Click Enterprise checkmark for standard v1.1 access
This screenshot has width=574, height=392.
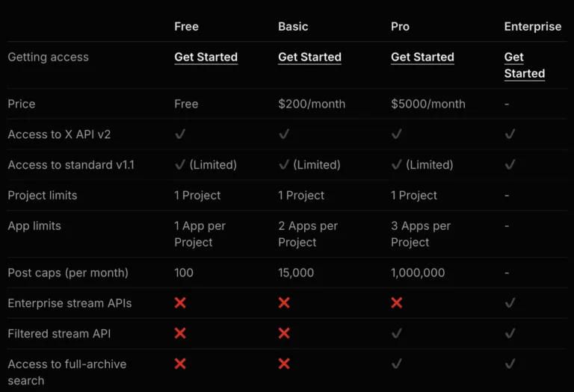[x=510, y=165]
